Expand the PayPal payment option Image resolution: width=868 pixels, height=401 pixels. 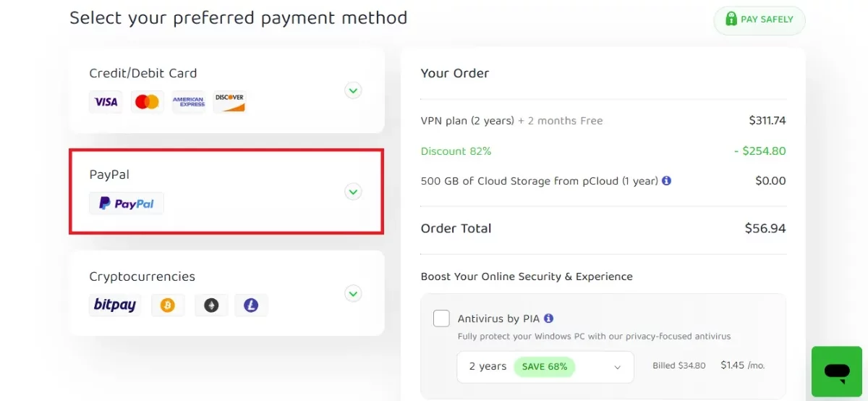click(353, 192)
